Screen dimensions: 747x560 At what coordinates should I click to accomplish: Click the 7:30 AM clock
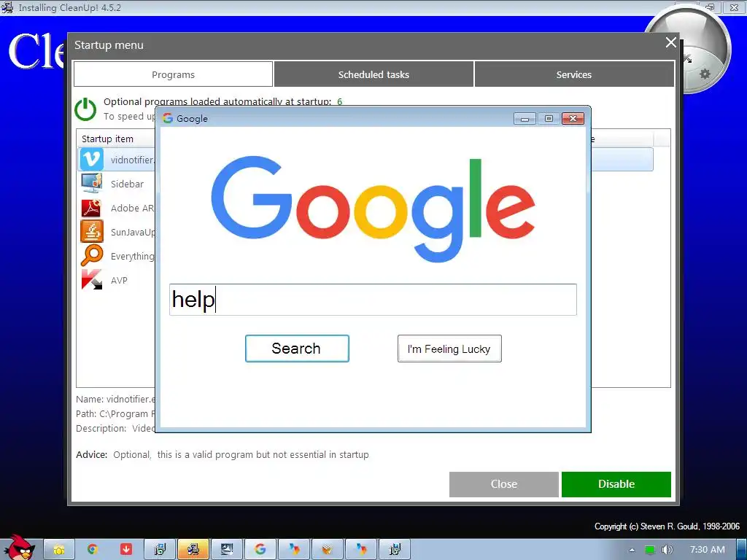[x=708, y=550]
